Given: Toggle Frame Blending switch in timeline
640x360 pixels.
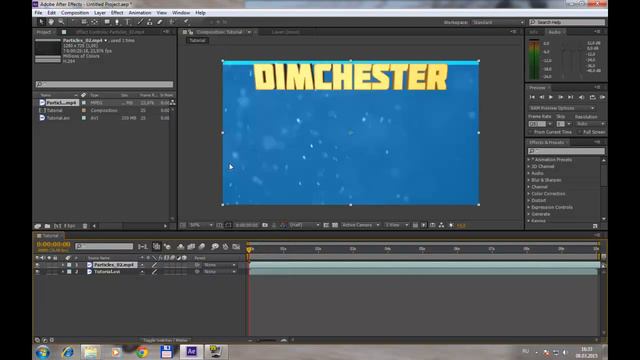Looking at the screenshot, I should point(191,247).
